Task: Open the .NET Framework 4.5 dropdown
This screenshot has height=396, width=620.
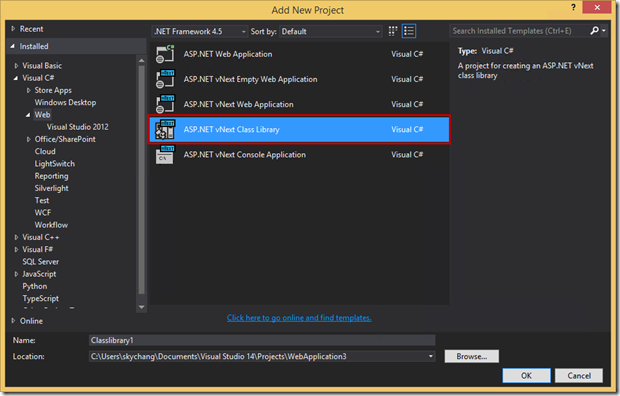Action: 200,31
